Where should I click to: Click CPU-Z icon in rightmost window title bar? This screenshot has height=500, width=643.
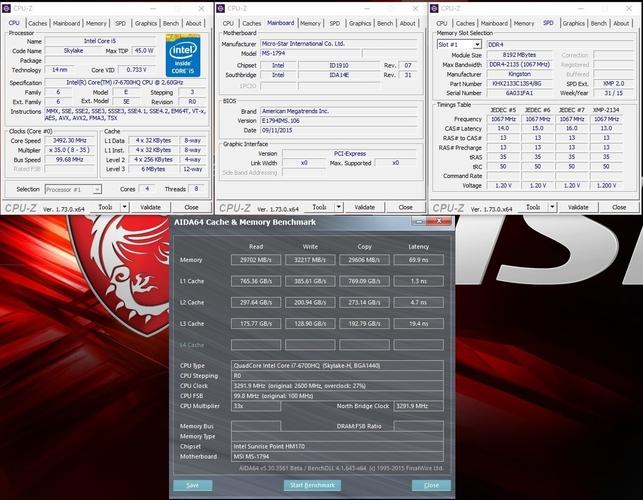tap(436, 8)
